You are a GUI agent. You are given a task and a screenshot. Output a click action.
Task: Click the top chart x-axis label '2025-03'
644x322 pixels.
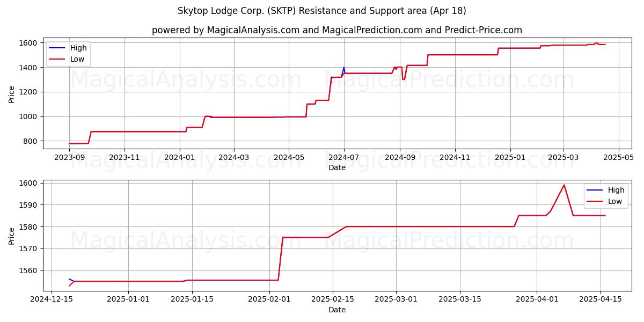[x=563, y=158]
